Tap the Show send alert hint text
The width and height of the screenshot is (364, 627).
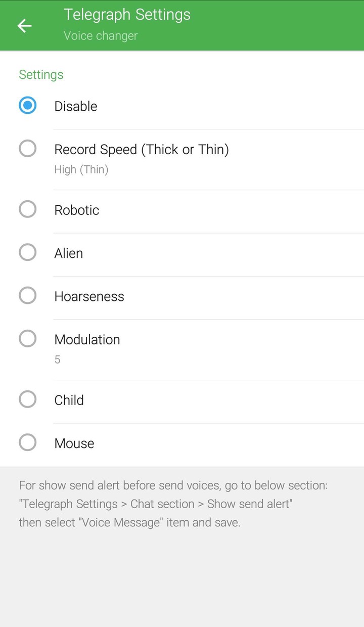[173, 504]
